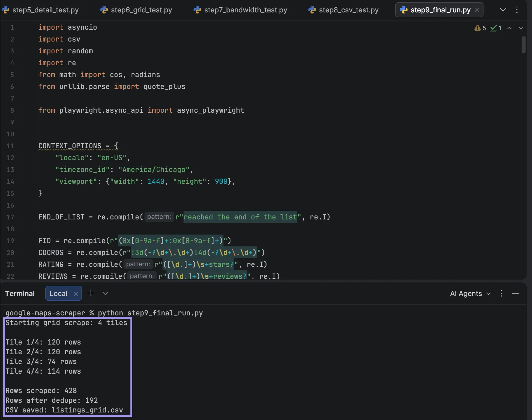Open the editor tab options menu
The image size is (532, 420).
pyautogui.click(x=517, y=10)
